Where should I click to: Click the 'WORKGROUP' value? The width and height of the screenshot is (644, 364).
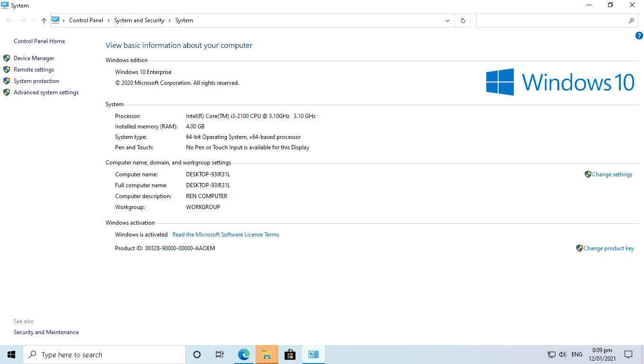coord(203,207)
